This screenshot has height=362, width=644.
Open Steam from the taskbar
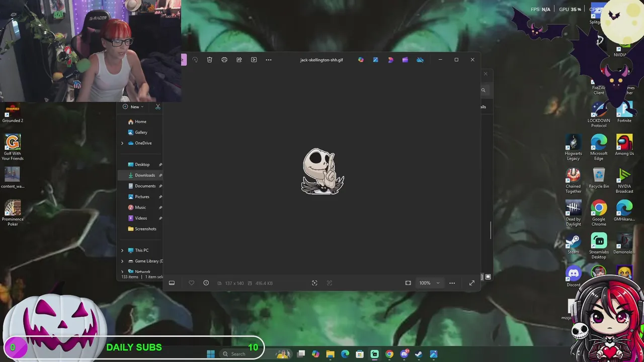pyautogui.click(x=419, y=354)
